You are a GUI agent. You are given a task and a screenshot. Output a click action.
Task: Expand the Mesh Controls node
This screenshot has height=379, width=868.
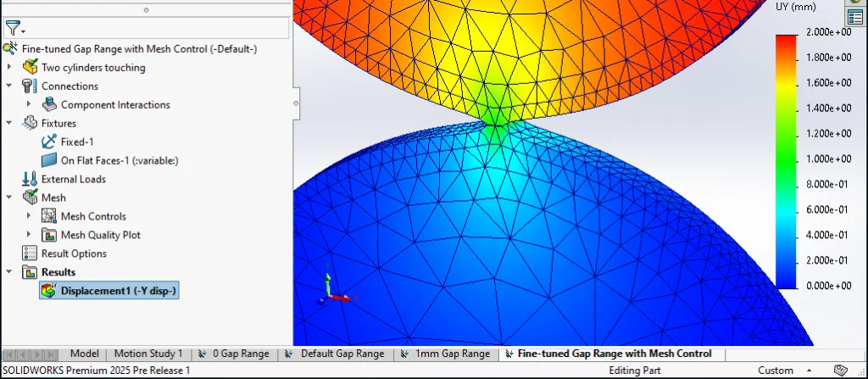tap(28, 216)
